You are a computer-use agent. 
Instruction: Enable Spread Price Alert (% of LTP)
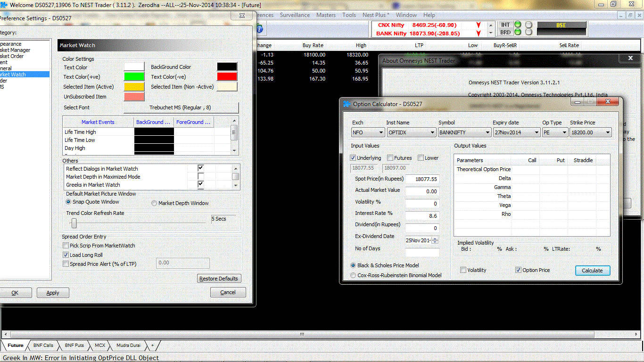66,264
